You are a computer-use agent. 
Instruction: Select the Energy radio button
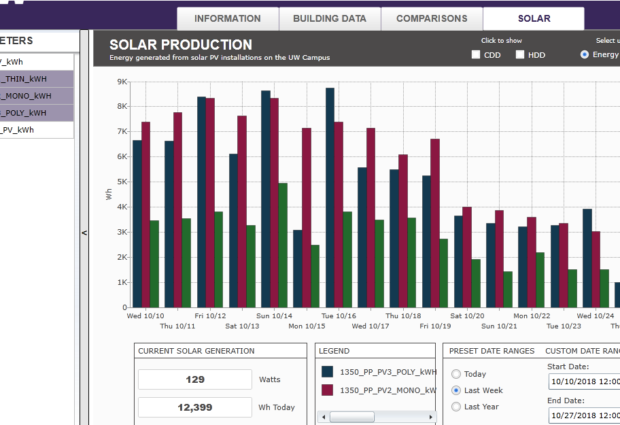[585, 55]
